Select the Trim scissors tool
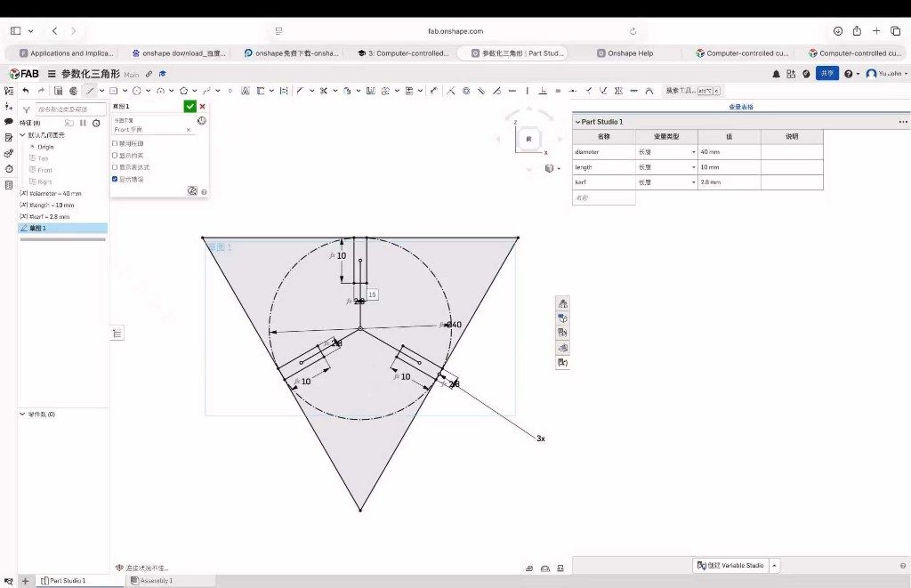Screen dimensions: 911x588 point(324,91)
